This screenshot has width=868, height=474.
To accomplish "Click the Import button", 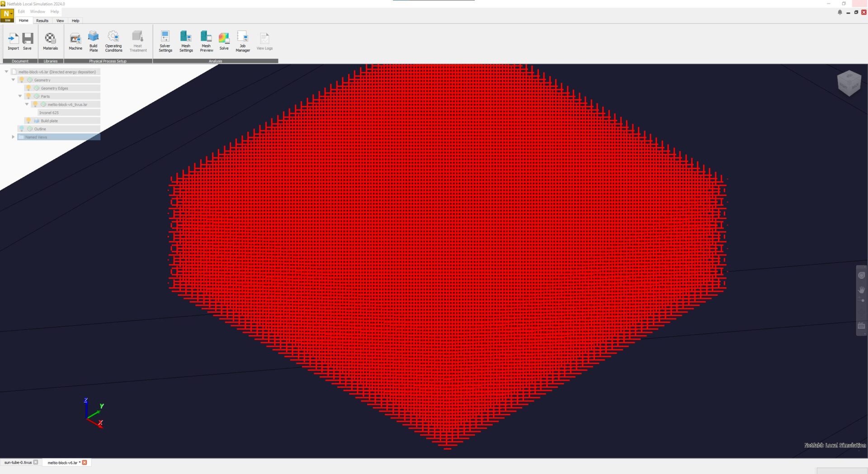I will 13,40.
